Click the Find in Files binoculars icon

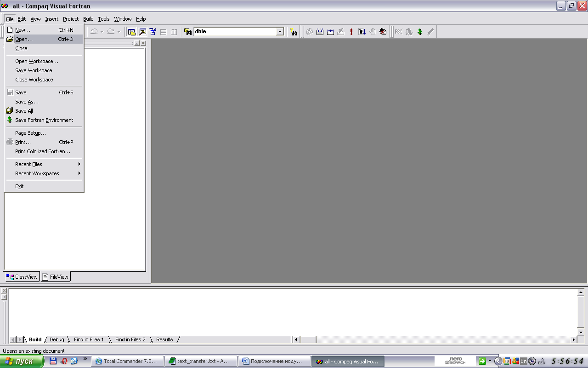[188, 32]
